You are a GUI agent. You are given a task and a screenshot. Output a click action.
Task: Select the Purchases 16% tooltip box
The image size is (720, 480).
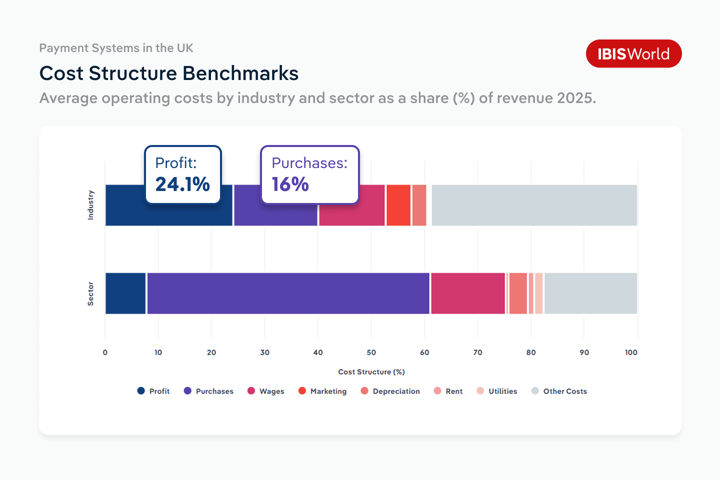click(x=309, y=174)
